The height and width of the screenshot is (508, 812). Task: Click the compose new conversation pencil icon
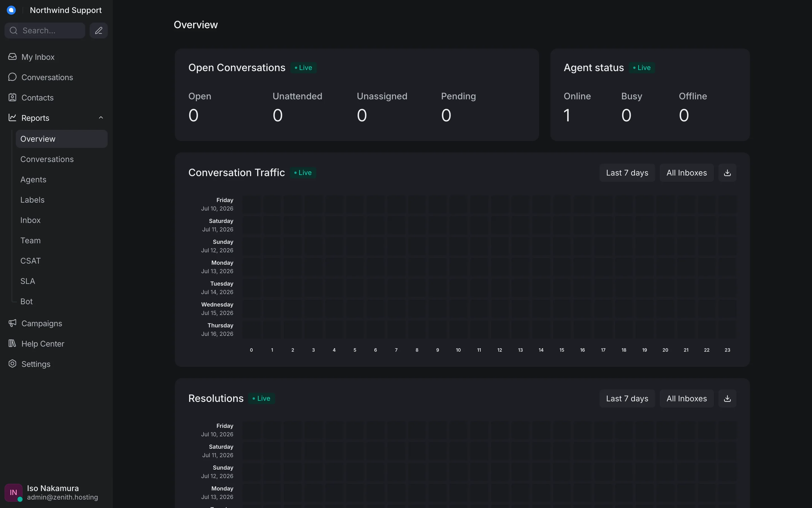(99, 30)
